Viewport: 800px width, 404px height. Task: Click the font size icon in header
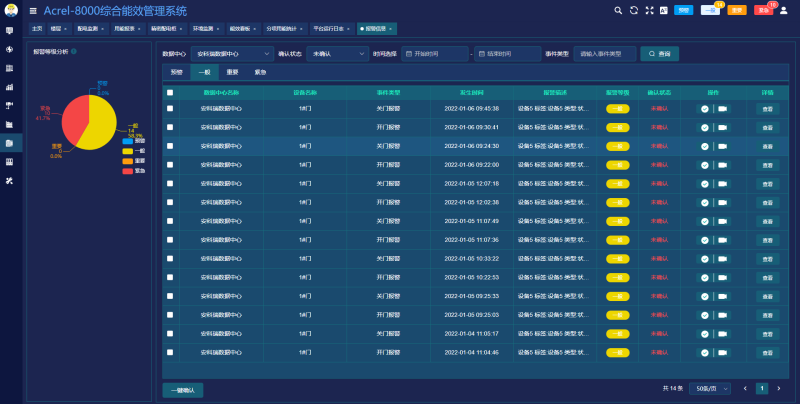pyautogui.click(x=664, y=10)
